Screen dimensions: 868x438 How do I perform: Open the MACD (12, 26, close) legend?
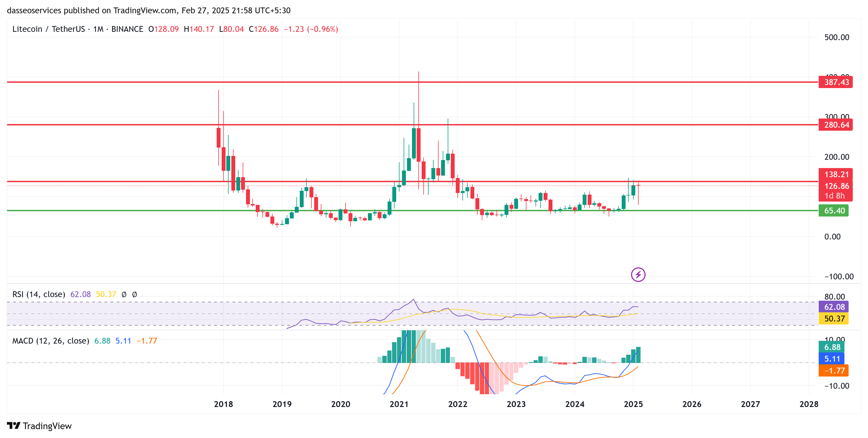[50, 341]
